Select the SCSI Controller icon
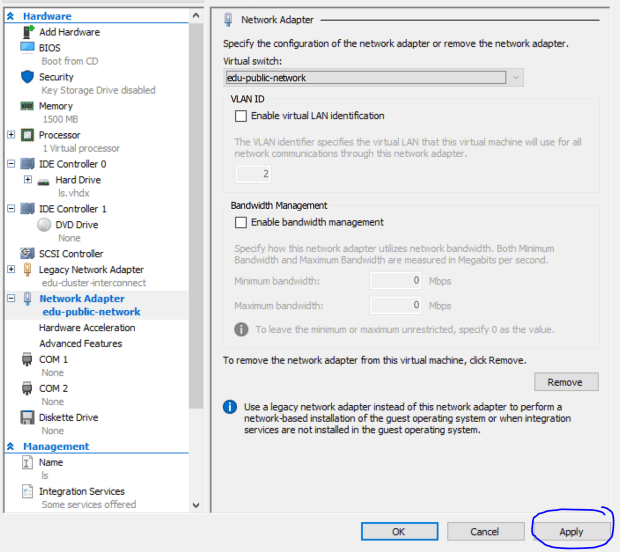This screenshot has width=620, height=552. point(27,254)
